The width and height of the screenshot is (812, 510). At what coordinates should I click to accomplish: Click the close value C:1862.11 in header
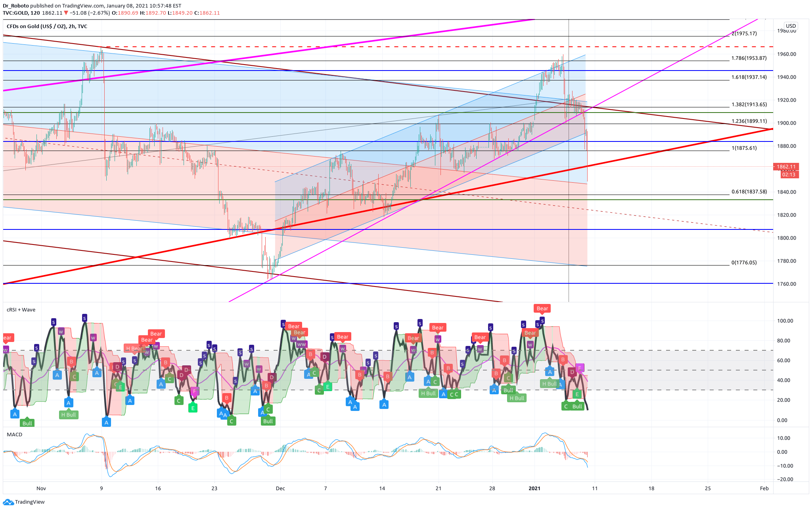(x=207, y=13)
